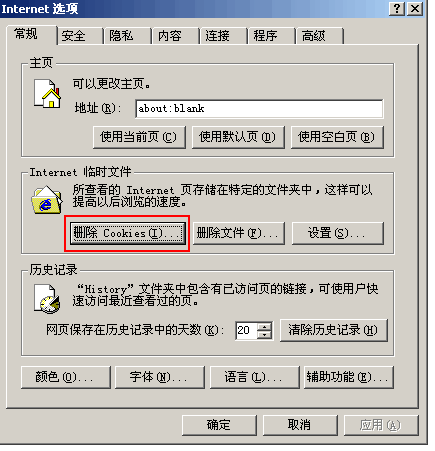Click the question mark help button
This screenshot has width=435, height=451.
coord(397,8)
